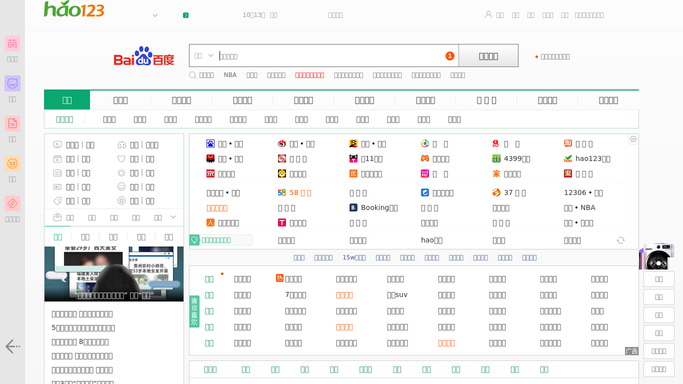This screenshot has height=384, width=683.
Task: Open the news image thumbnail on the left
Action: pyautogui.click(x=114, y=274)
